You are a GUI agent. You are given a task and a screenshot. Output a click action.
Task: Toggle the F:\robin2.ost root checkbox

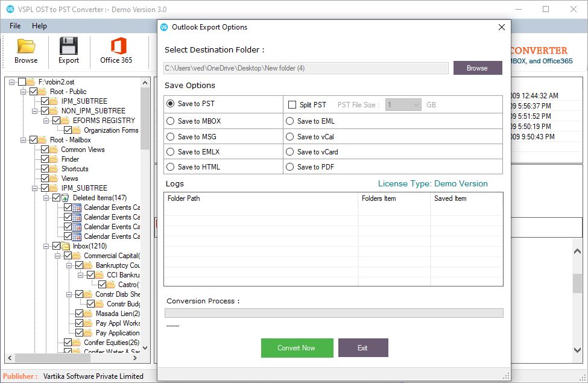click(22, 82)
